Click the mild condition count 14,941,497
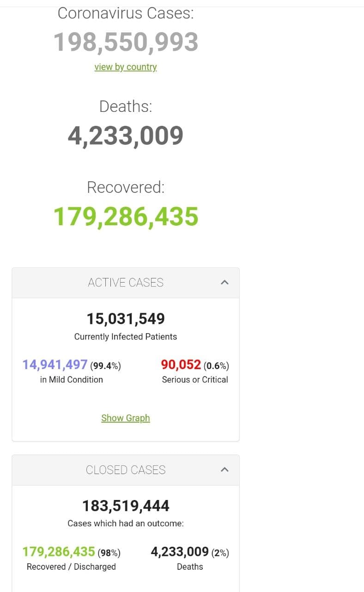This screenshot has height=592, width=364. coord(55,365)
